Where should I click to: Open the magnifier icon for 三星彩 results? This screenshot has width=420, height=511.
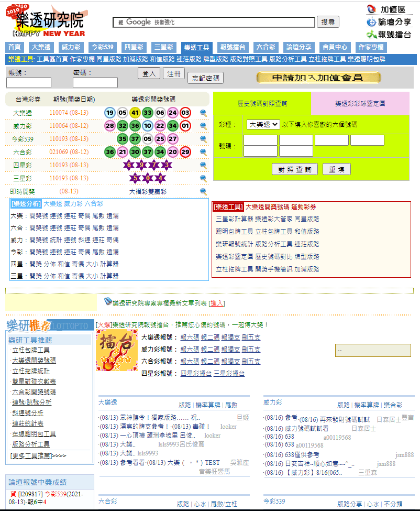coord(203,178)
